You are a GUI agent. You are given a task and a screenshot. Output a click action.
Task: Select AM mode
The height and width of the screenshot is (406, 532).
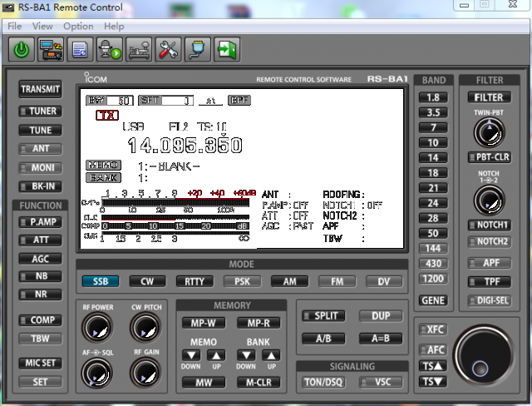tap(289, 281)
